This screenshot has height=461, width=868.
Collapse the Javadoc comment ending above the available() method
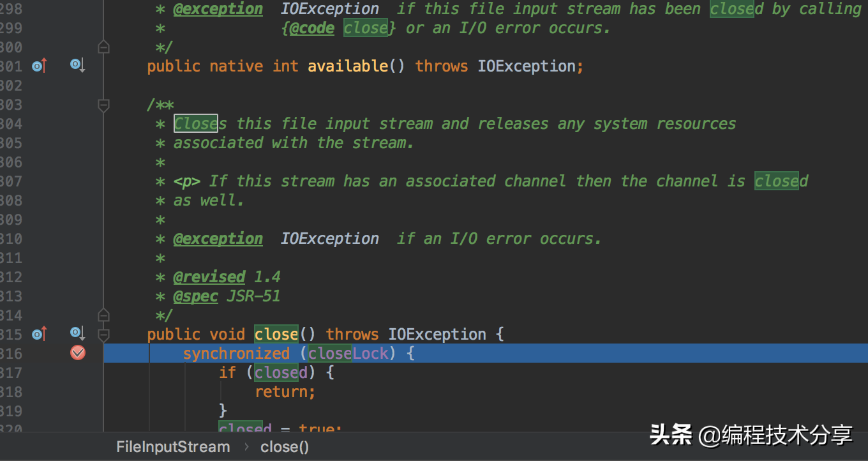click(x=103, y=47)
